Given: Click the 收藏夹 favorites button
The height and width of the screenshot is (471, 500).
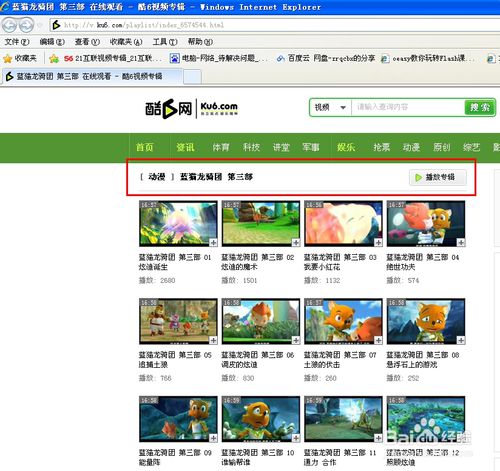Looking at the screenshot, I should click(20, 59).
